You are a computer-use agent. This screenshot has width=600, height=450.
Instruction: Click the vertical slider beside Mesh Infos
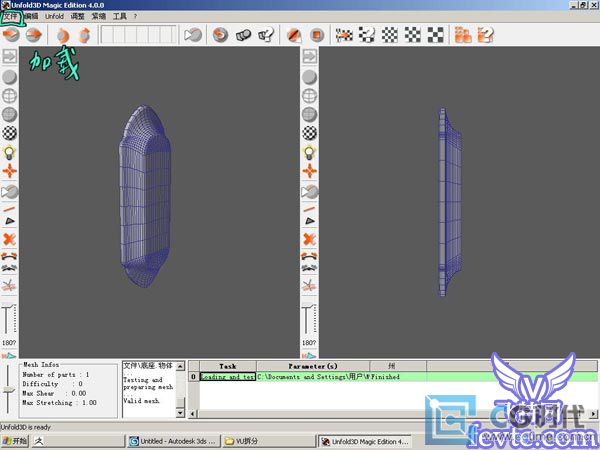pos(8,390)
